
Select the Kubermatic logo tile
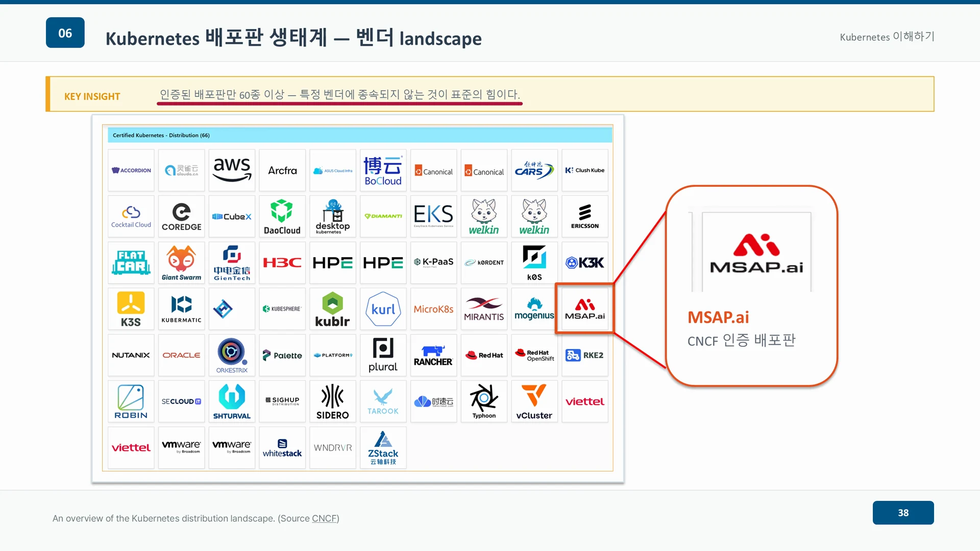(x=181, y=309)
